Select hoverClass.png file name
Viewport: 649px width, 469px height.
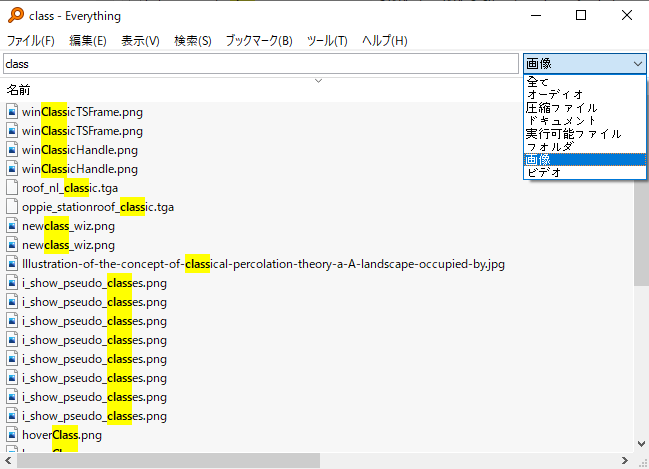point(62,435)
